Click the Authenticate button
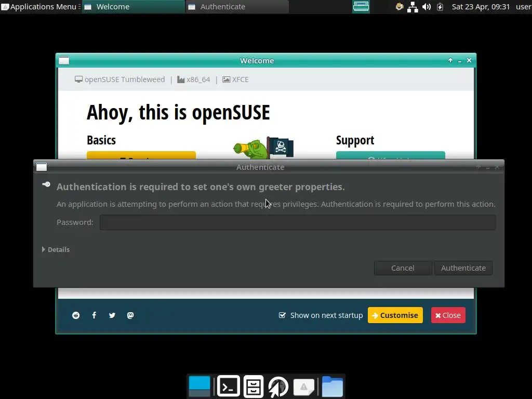The width and height of the screenshot is (532, 399). (x=463, y=268)
